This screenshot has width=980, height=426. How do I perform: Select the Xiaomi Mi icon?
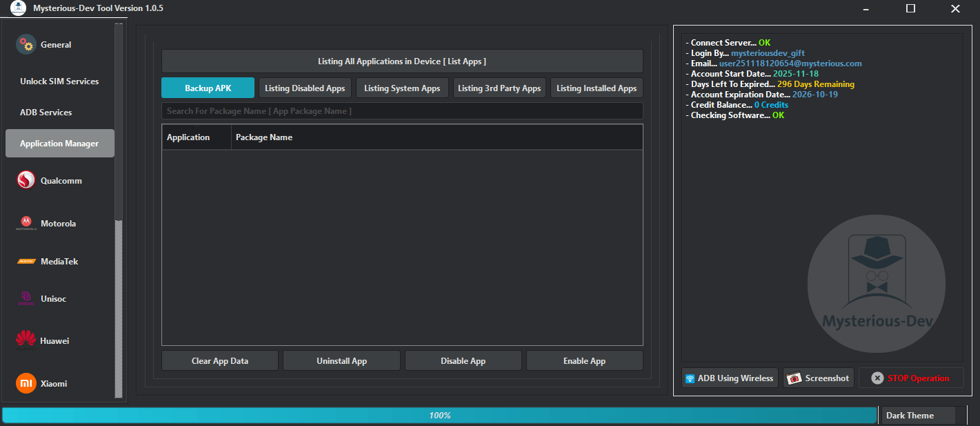tap(25, 383)
